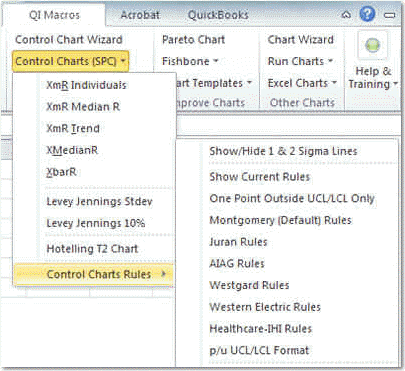The width and height of the screenshot is (405, 371).
Task: Open the QuickBooks tab
Action: (x=218, y=15)
